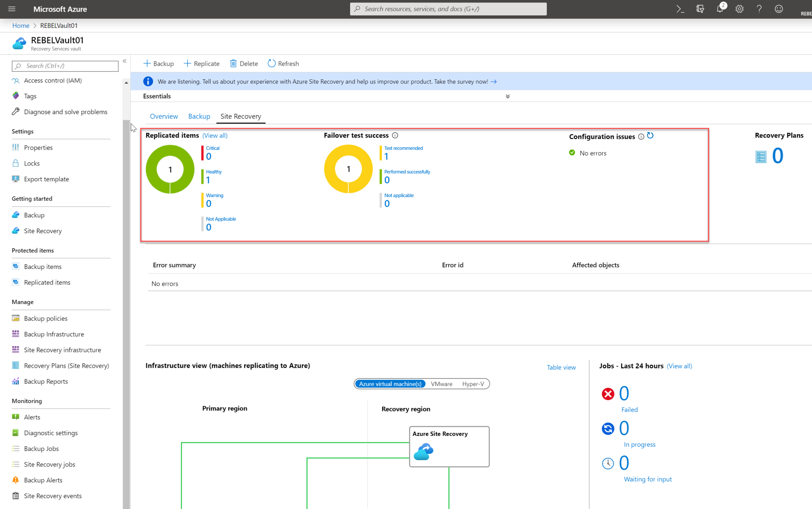Click the resources search field
812x509 pixels.
point(448,9)
